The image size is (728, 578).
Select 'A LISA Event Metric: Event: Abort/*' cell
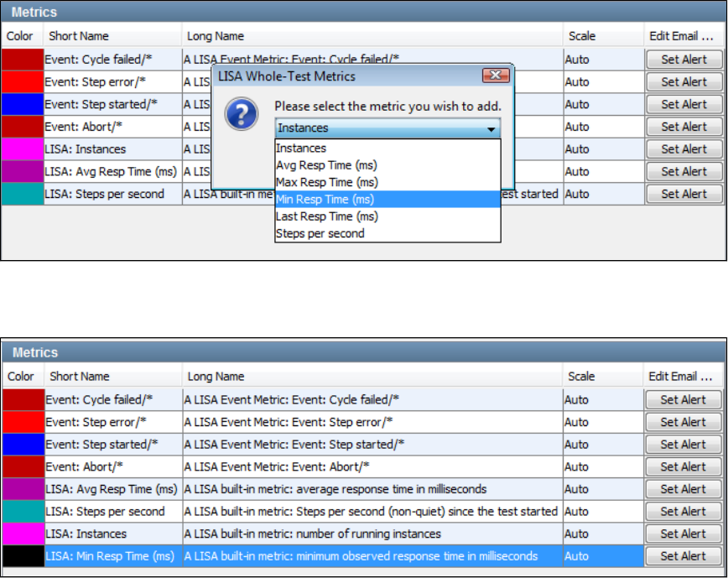(x=373, y=466)
